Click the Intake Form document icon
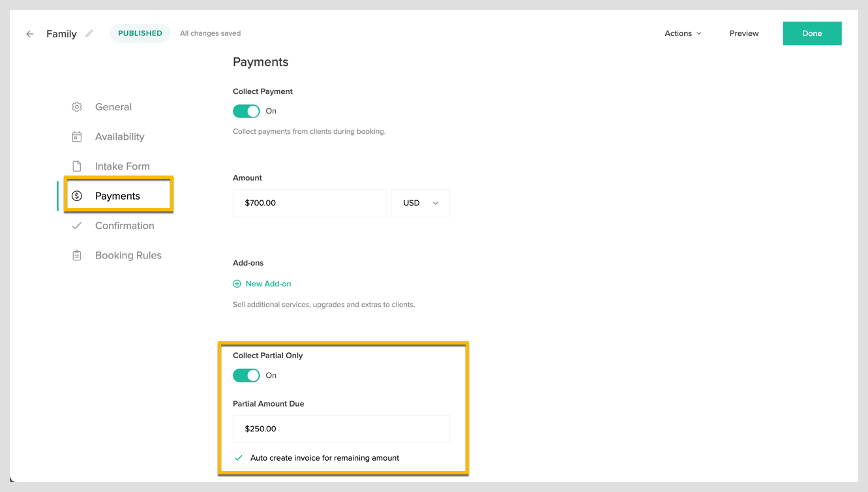 pos(77,166)
